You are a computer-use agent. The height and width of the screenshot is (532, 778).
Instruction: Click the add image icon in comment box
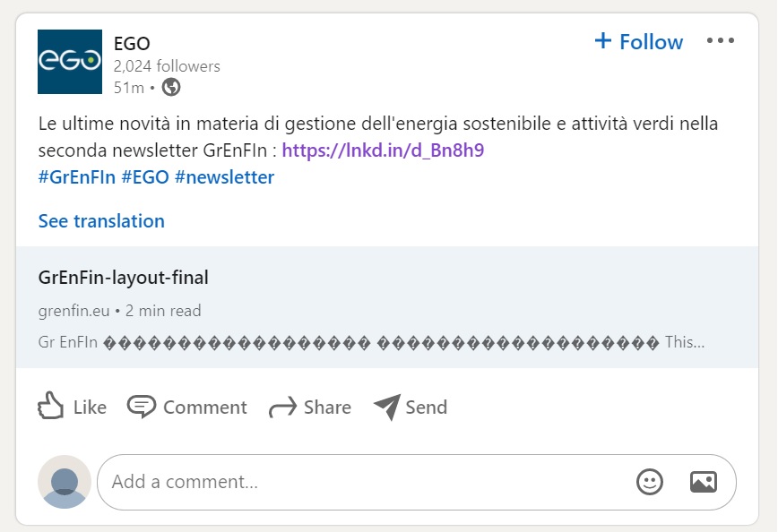(704, 482)
